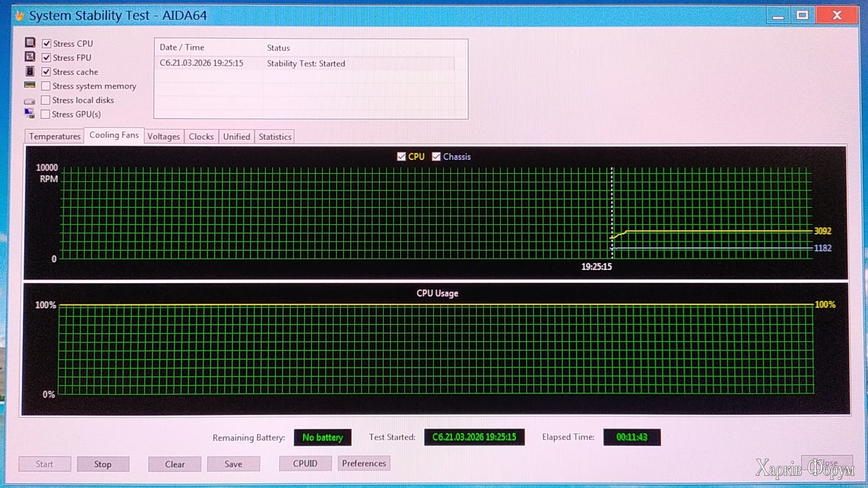Image resolution: width=868 pixels, height=488 pixels.
Task: Open the Clocks tab
Action: [201, 136]
